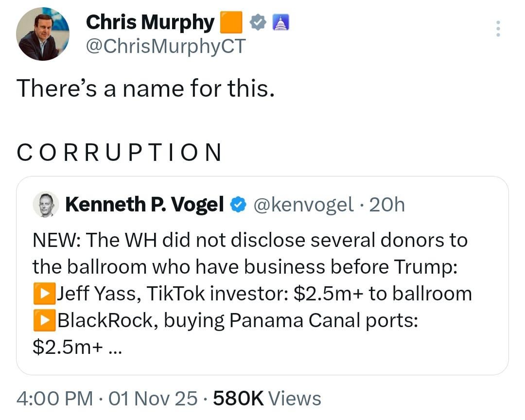Click Chris Murphy's profile avatar
Image resolution: width=525 pixels, height=420 pixels.
click(43, 34)
